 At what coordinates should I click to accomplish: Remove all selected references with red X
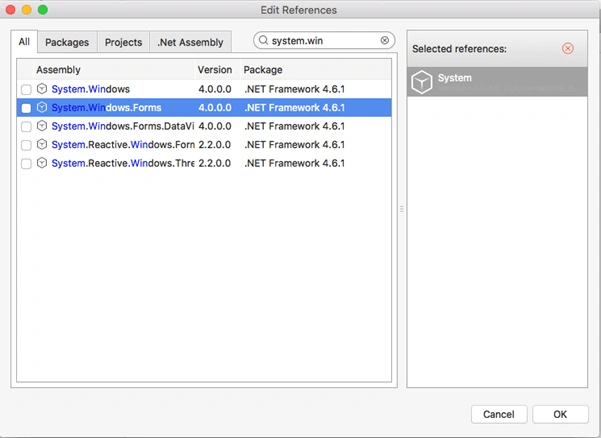point(568,49)
